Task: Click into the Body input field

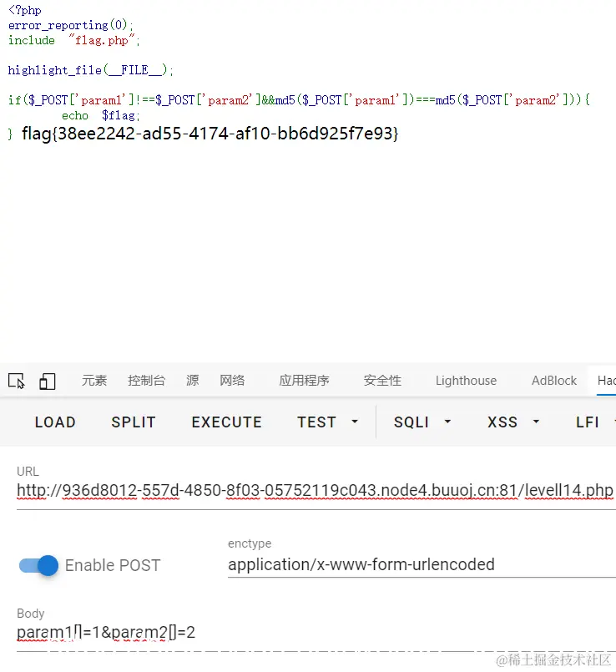Action: coord(316,633)
